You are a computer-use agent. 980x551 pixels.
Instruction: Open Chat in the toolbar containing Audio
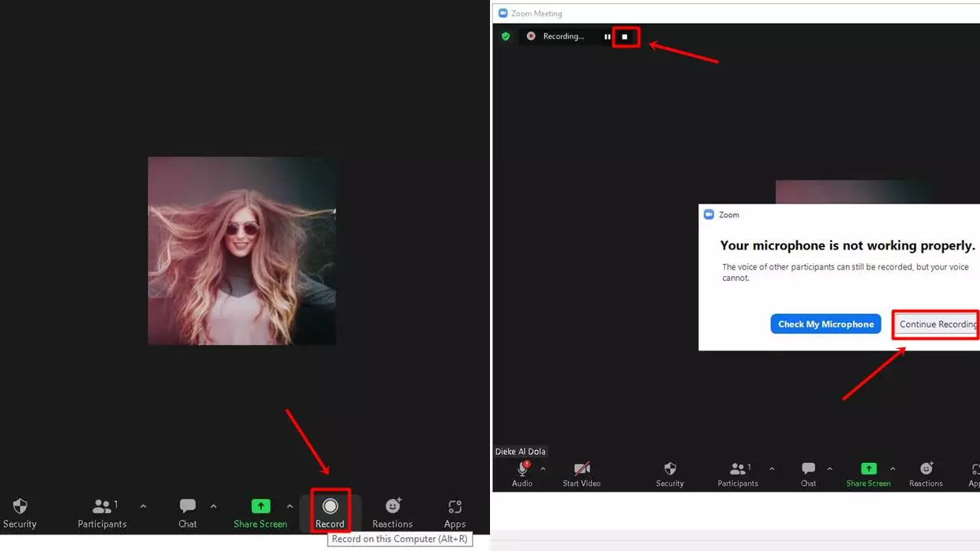point(808,473)
